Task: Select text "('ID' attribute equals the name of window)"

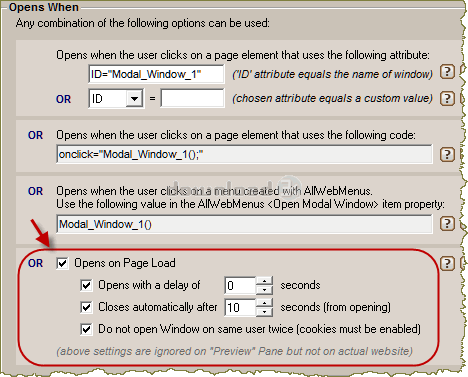Action: pyautogui.click(x=332, y=74)
